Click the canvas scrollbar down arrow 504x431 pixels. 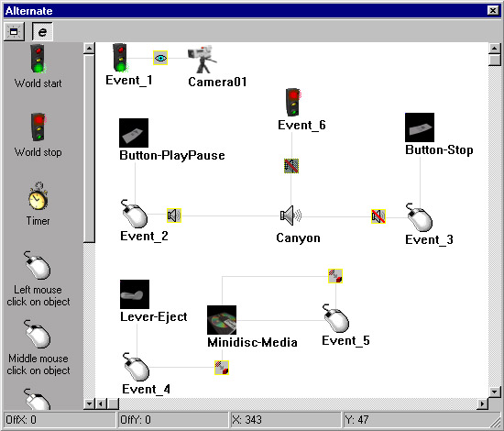[494, 392]
